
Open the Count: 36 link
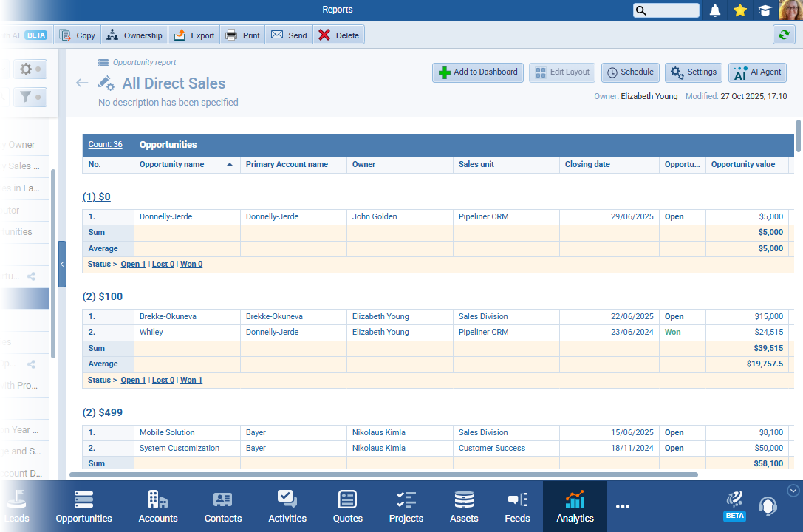106,145
